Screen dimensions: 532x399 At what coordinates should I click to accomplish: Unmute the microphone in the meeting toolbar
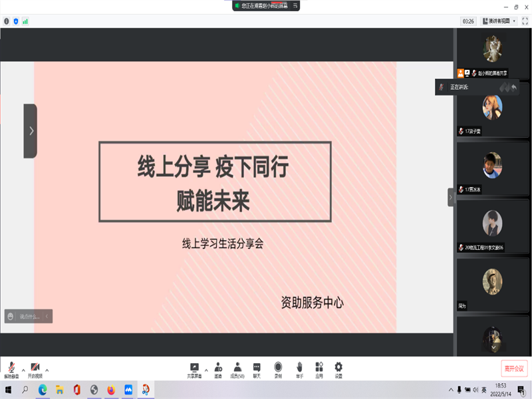[x=11, y=369]
